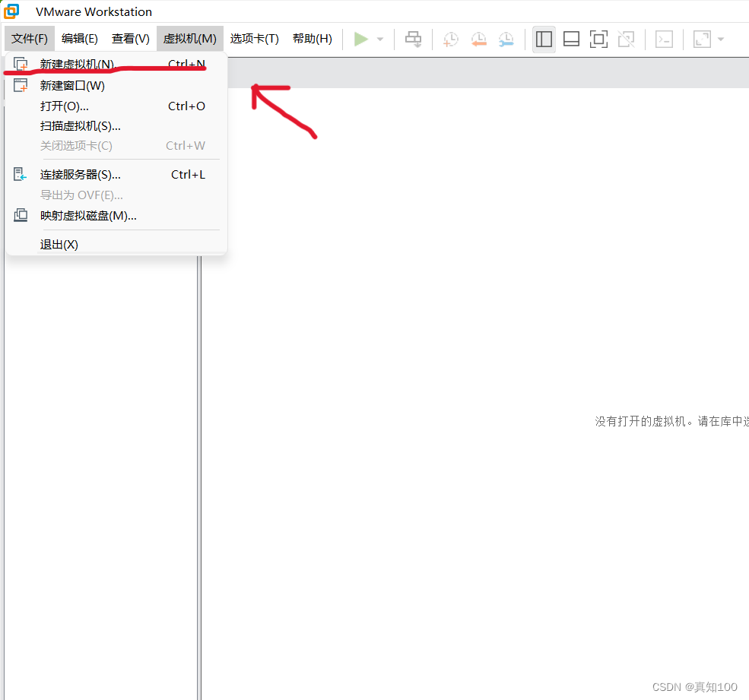Click the Unity mode icon
Viewport: 749px width, 700px height.
click(626, 39)
